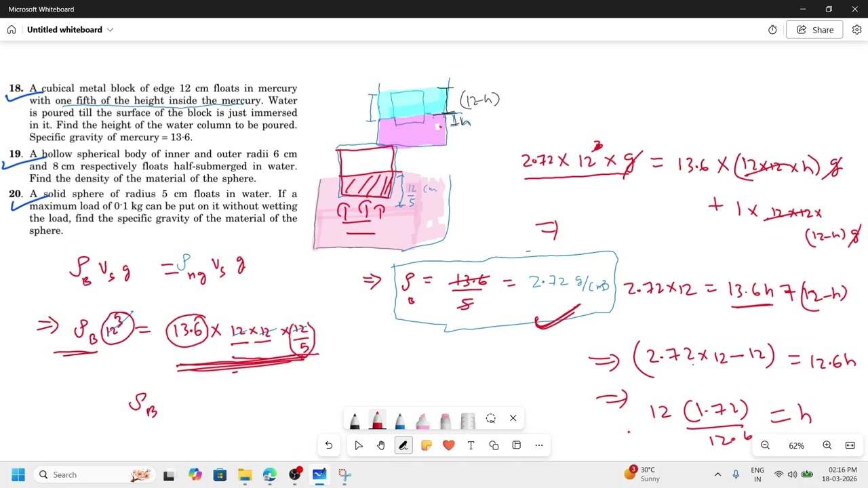Open Microsoft Store from taskbar
The width and height of the screenshot is (868, 488).
pos(220,474)
